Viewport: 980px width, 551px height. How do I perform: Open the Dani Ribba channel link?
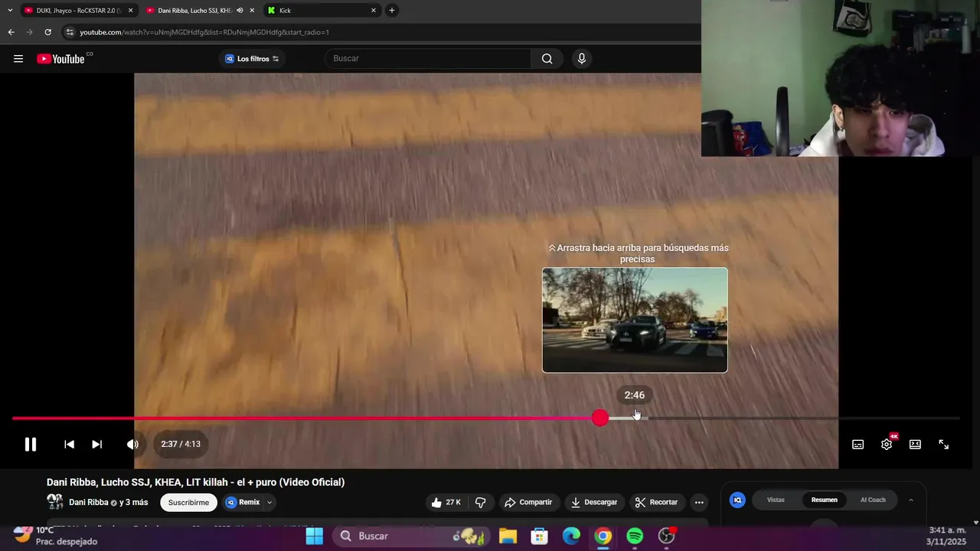(x=89, y=502)
